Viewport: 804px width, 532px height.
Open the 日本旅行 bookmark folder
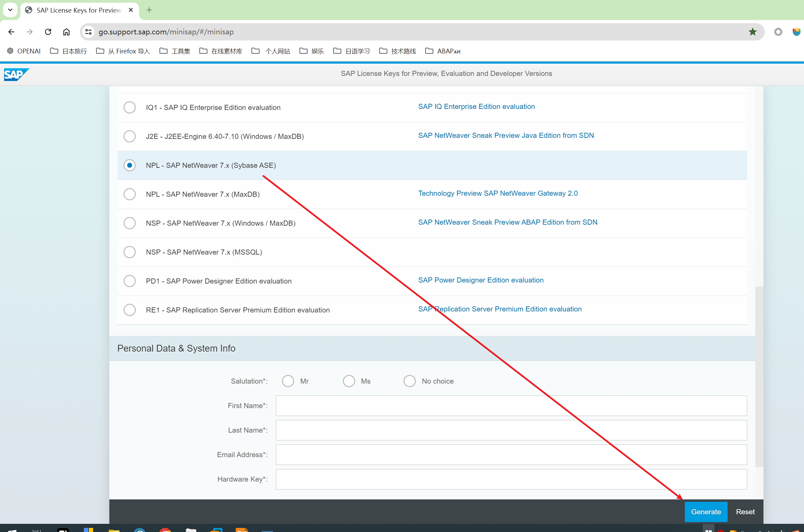pyautogui.click(x=69, y=51)
